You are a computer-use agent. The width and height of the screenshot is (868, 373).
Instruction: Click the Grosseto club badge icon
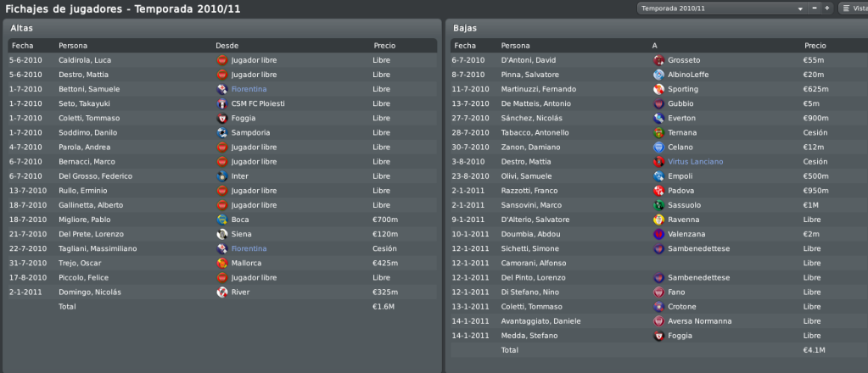click(658, 60)
